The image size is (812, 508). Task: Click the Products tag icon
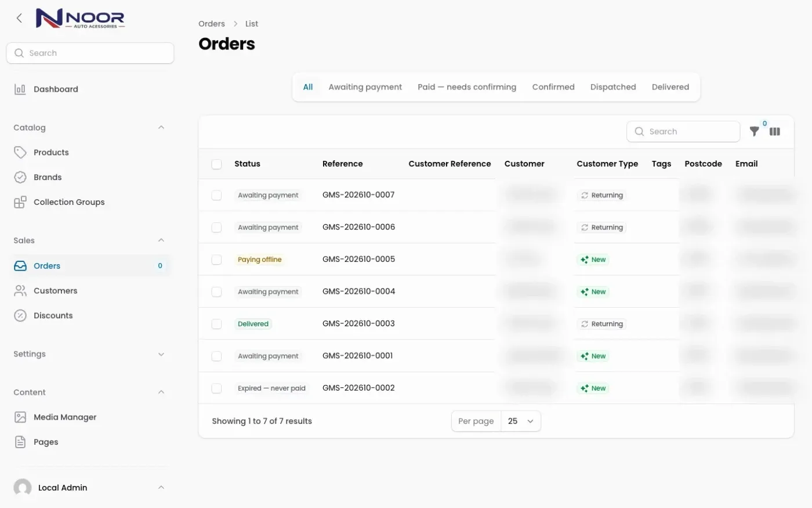(x=20, y=153)
